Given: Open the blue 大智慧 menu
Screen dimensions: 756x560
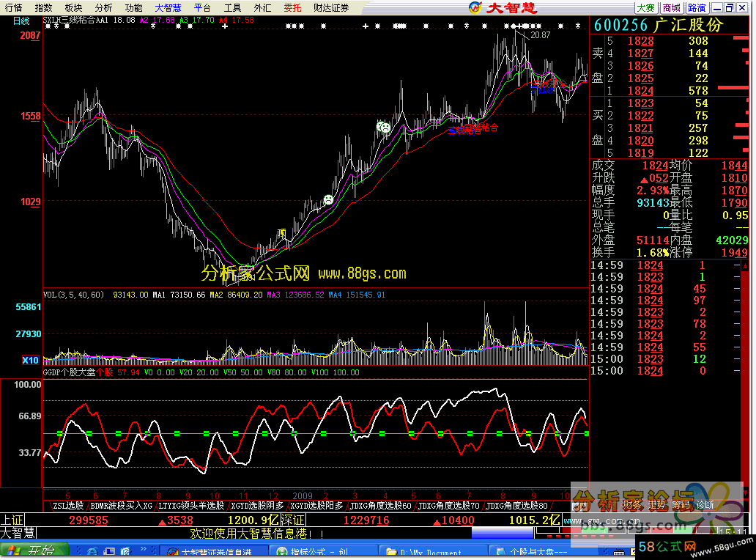Looking at the screenshot, I should pos(168,8).
